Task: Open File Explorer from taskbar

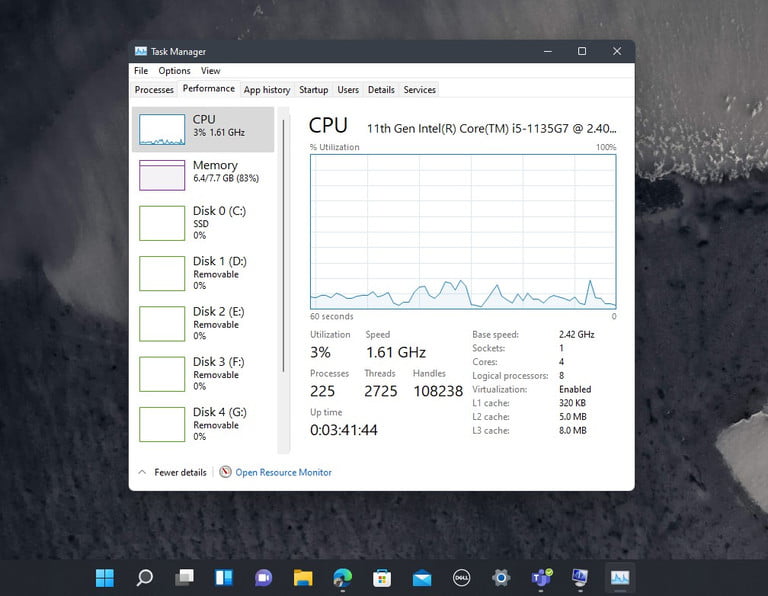Action: click(x=303, y=578)
